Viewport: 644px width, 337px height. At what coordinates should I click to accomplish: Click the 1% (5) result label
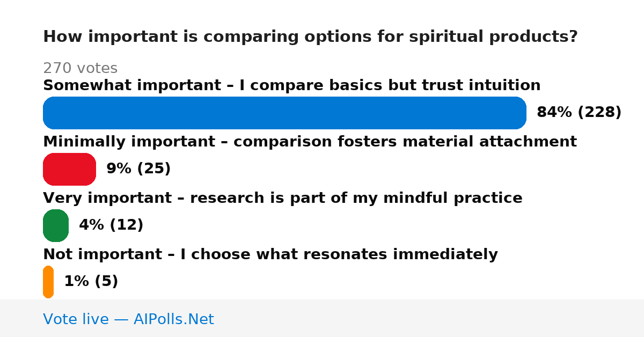click(91, 281)
